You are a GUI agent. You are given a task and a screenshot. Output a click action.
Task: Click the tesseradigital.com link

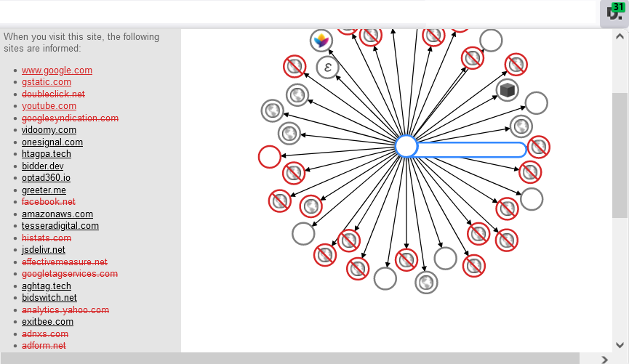point(60,226)
